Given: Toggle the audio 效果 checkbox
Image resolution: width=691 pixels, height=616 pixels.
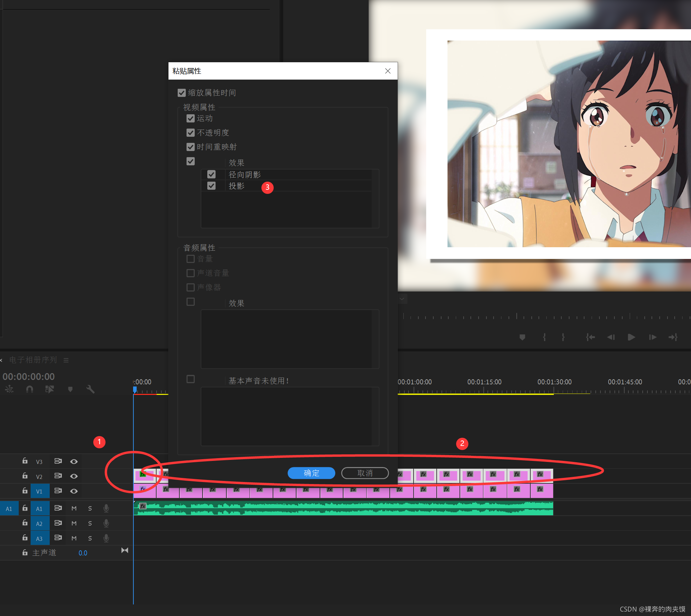Looking at the screenshot, I should (191, 302).
